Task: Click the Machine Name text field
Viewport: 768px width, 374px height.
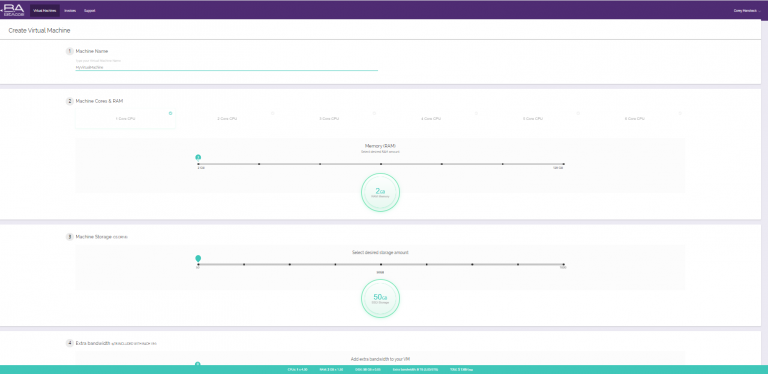Action: pyautogui.click(x=226, y=67)
